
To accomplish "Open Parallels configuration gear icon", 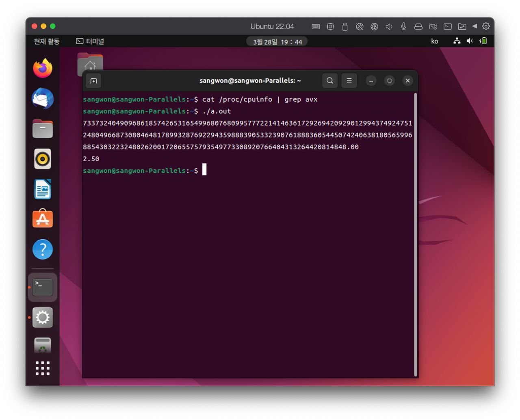I will click(x=486, y=26).
